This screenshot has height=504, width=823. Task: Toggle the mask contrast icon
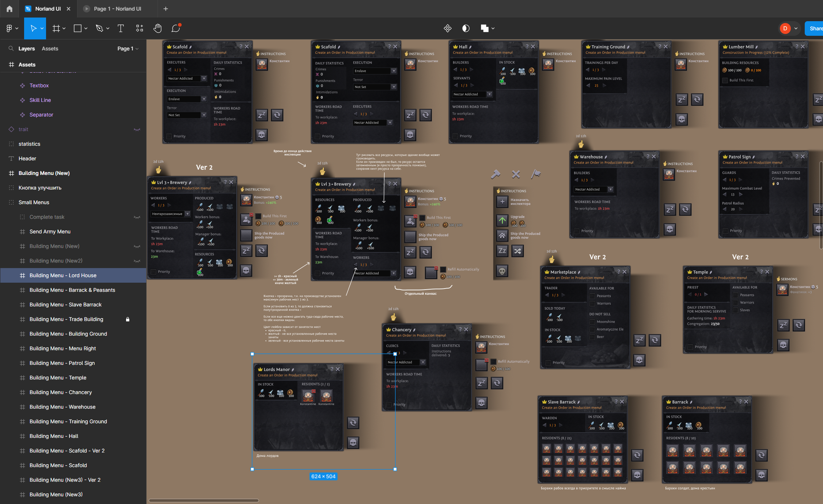(x=466, y=28)
